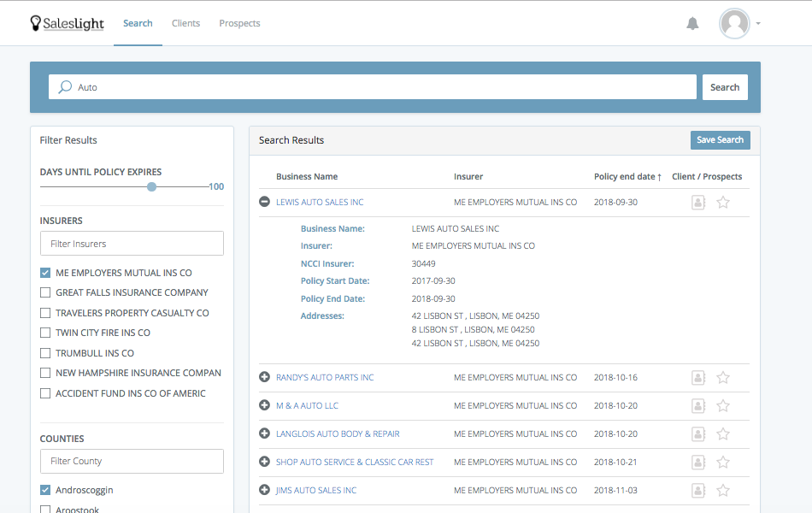Image resolution: width=812 pixels, height=513 pixels.
Task: Click the policy end date 2018-11-03
Action: (615, 490)
